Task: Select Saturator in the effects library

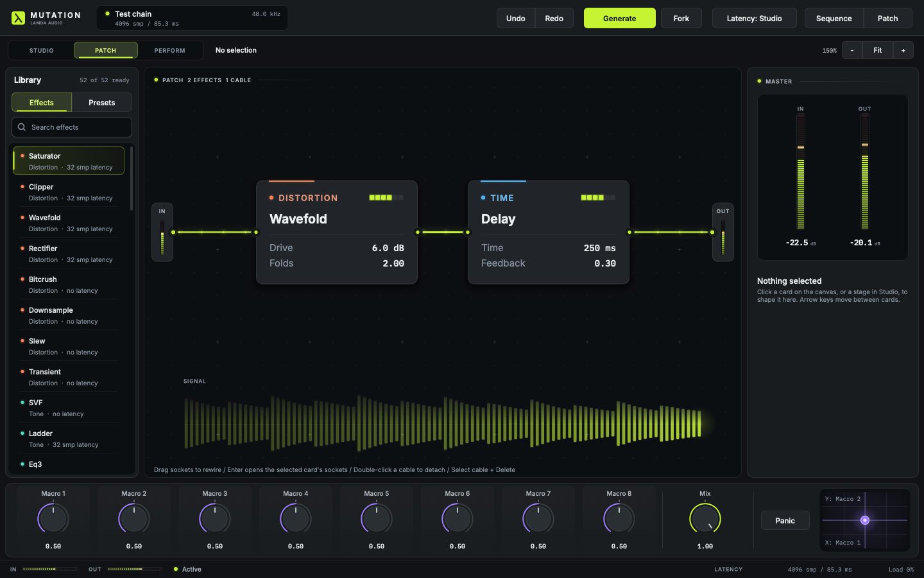Action: (69, 161)
